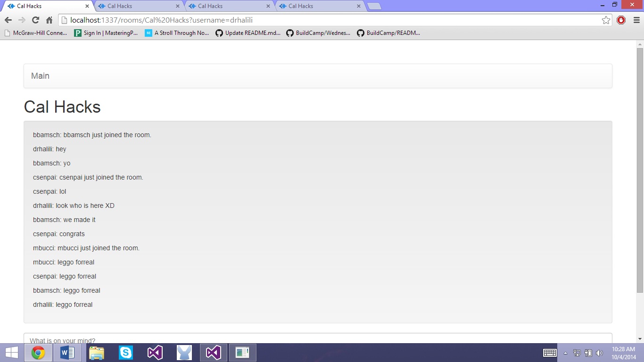Viewport: 644px width, 362px height.
Task: Click the vertical scrollbar thumb
Action: point(640,170)
